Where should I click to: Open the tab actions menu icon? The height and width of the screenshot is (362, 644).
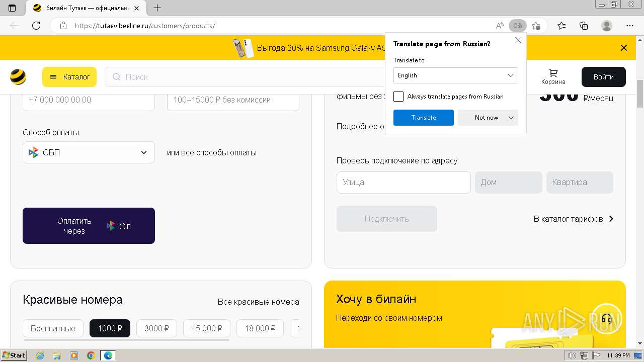click(x=12, y=8)
